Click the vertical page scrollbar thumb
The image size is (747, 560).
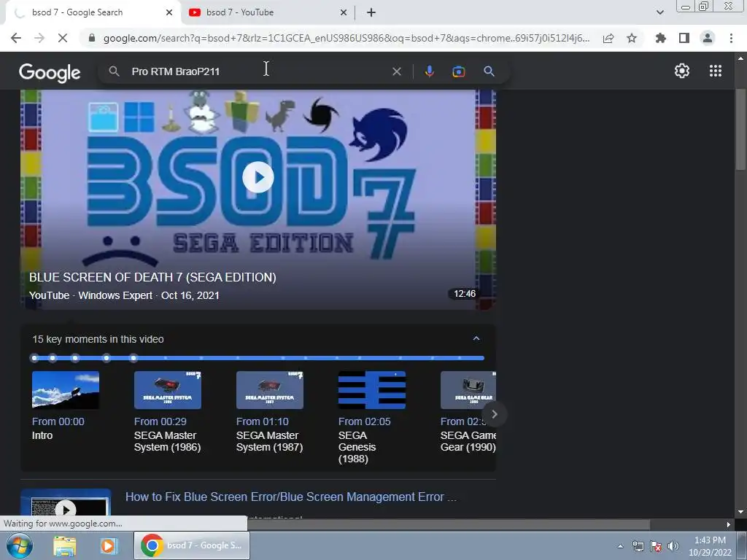(740, 128)
